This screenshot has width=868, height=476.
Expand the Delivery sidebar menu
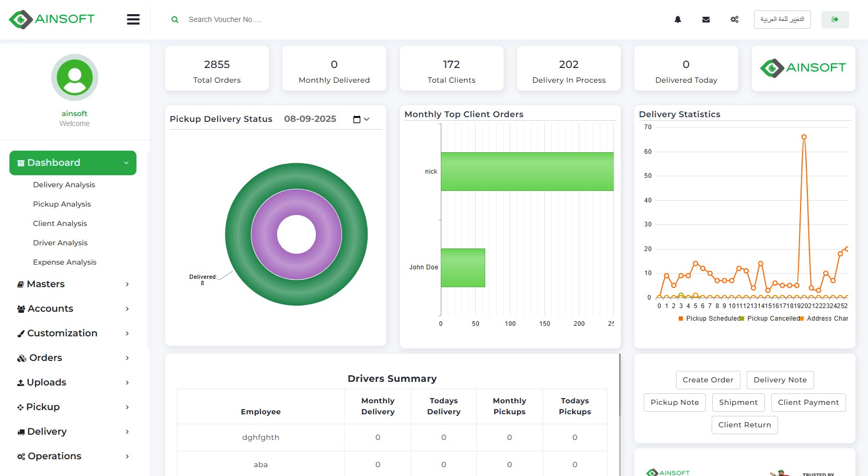pyautogui.click(x=73, y=432)
